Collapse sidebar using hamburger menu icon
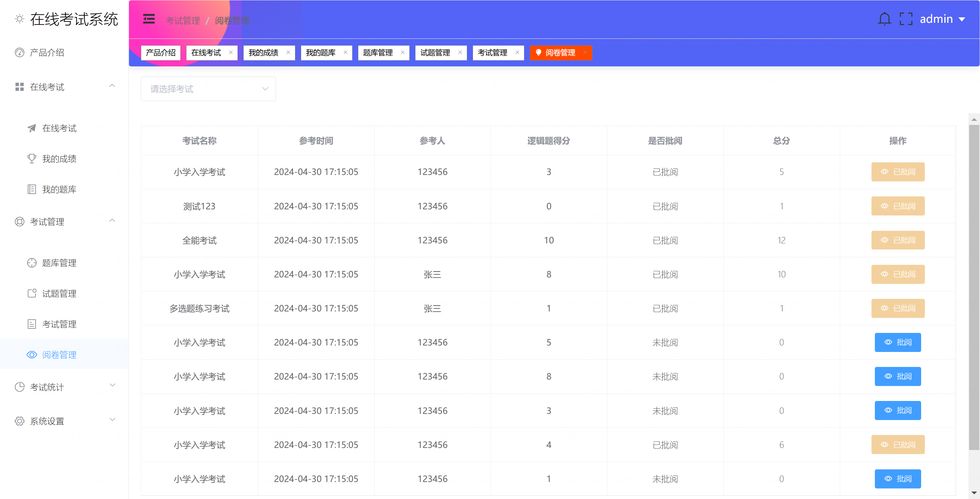 point(149,19)
